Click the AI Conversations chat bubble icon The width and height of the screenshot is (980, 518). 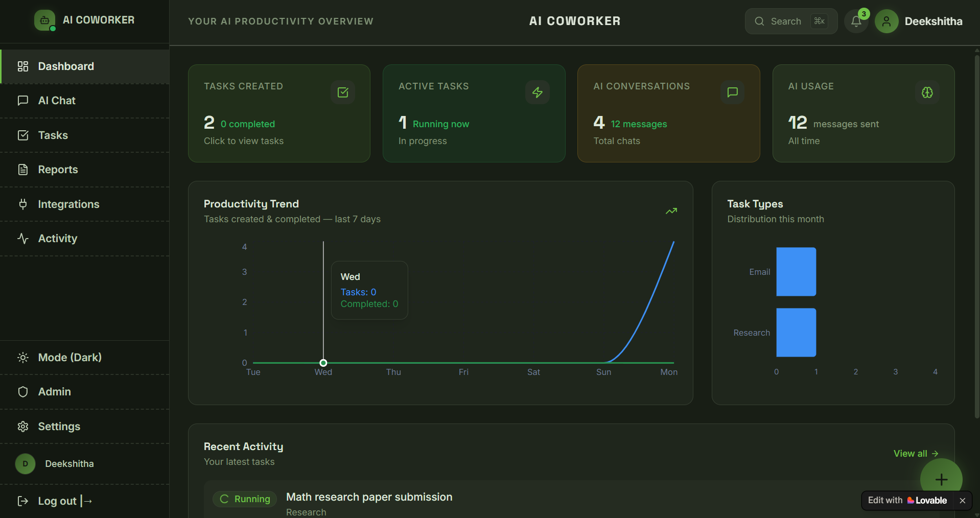click(733, 92)
